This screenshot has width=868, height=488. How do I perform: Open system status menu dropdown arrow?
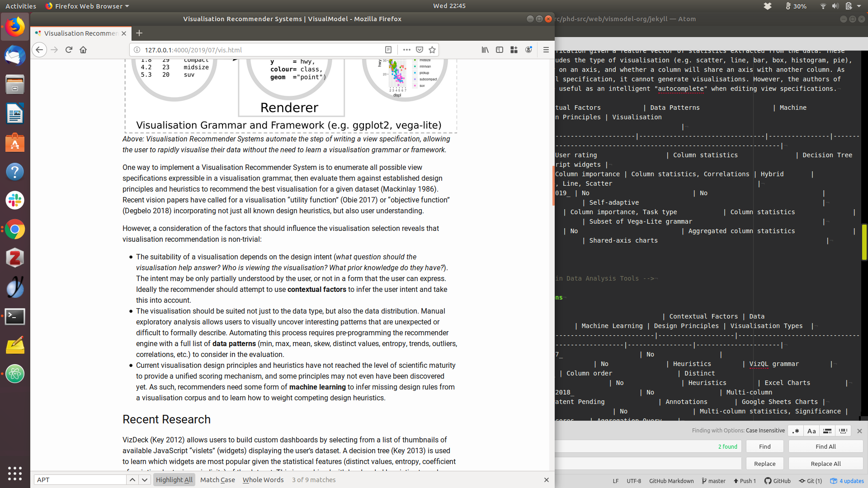[x=859, y=6]
